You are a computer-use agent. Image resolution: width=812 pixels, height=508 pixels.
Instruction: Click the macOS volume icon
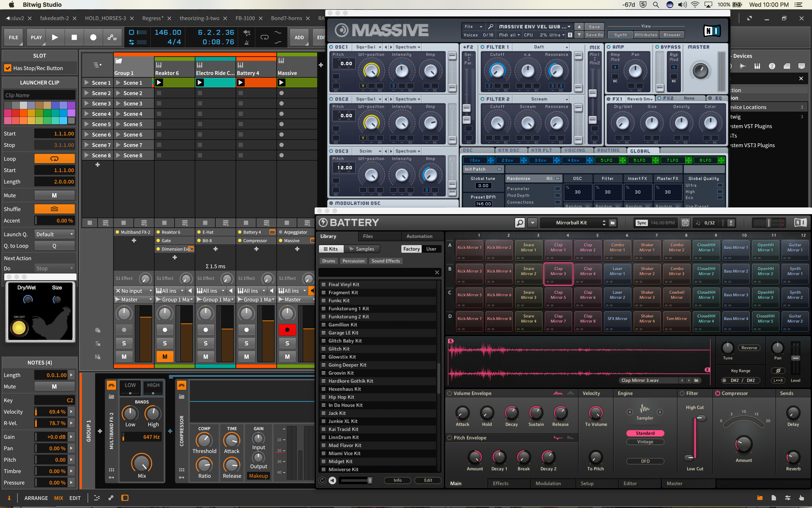pyautogui.click(x=682, y=5)
